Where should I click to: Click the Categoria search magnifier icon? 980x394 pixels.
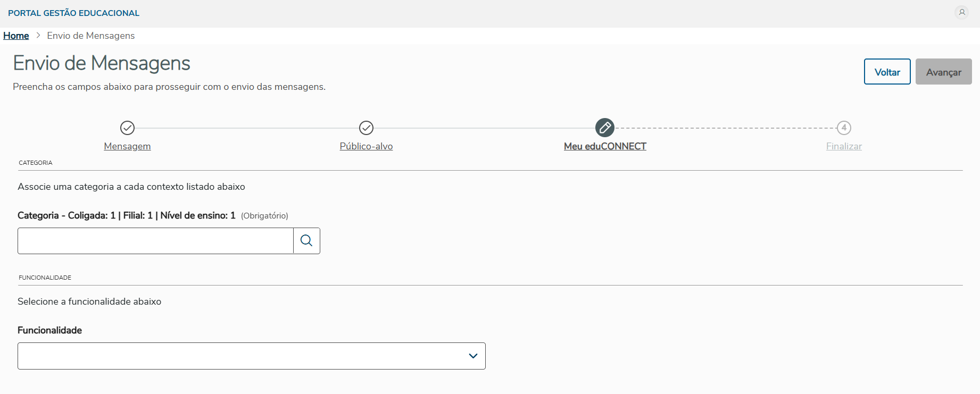pos(306,241)
